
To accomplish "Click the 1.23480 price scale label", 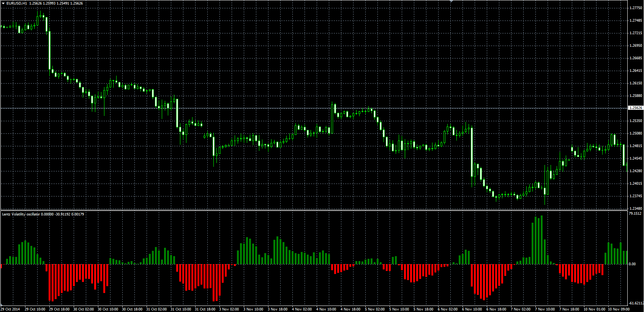I will tap(636, 209).
